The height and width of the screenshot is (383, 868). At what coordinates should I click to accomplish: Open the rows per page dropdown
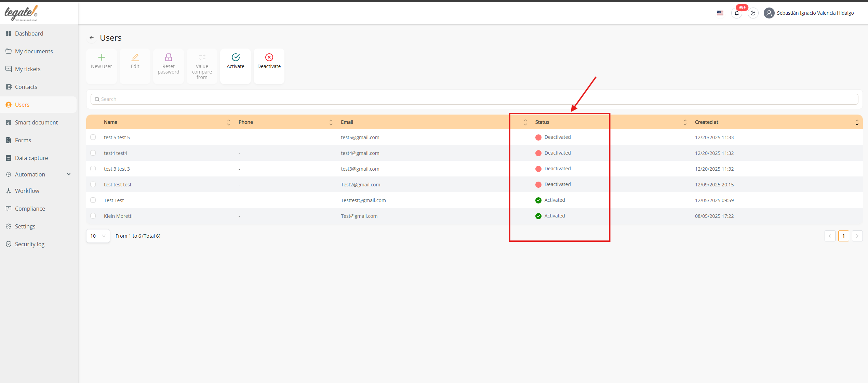(98, 236)
